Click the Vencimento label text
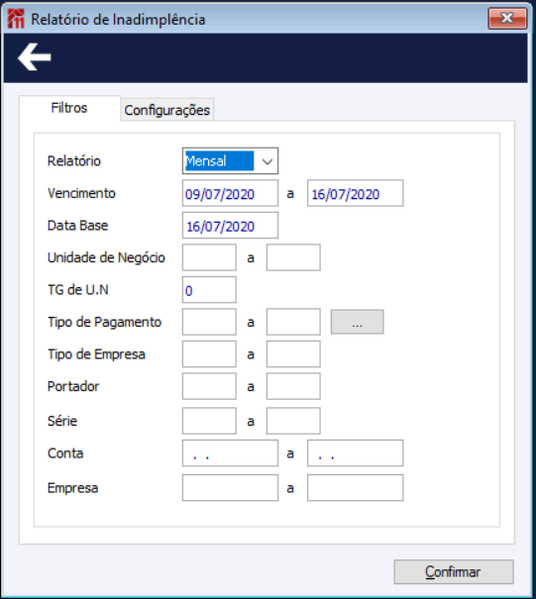The height and width of the screenshot is (599, 536). pos(81,193)
